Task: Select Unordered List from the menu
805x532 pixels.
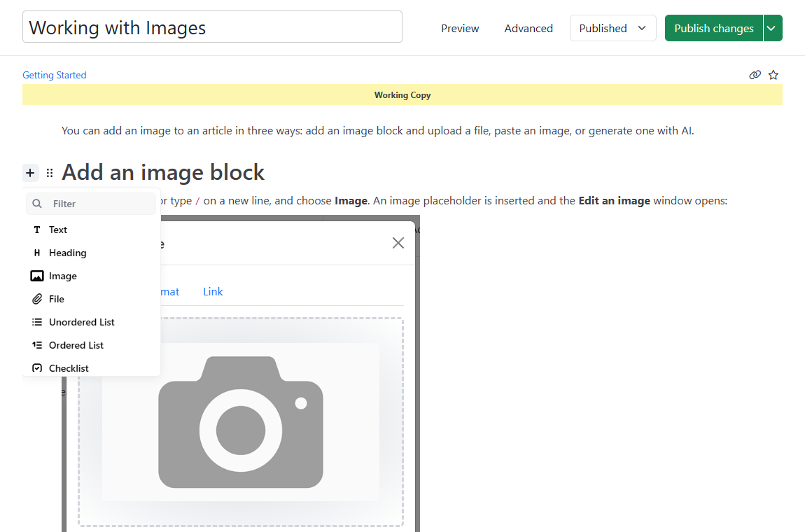Action: (x=92, y=322)
